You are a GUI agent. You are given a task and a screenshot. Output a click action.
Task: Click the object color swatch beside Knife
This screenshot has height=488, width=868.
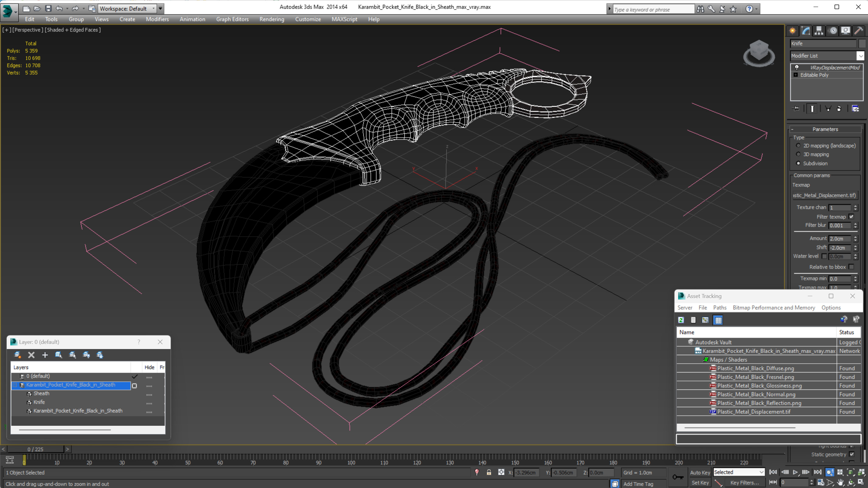coord(862,43)
